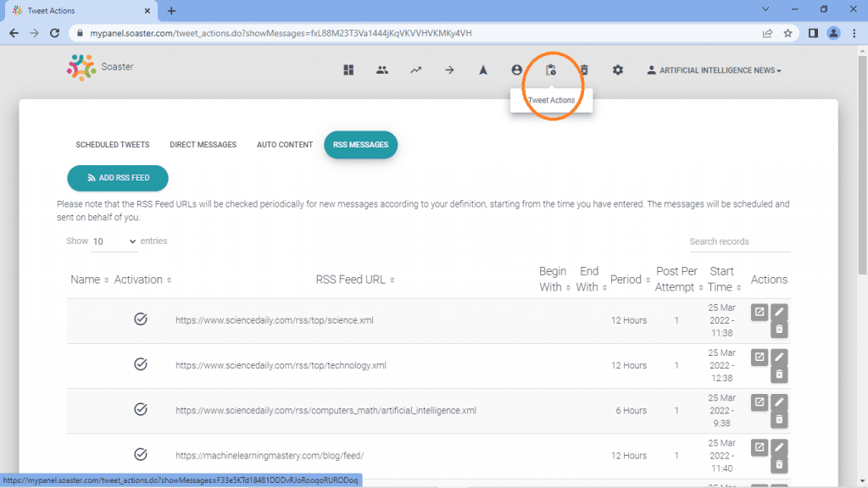The height and width of the screenshot is (488, 868).
Task: Open technology.xml feed external link icon
Action: tap(759, 358)
